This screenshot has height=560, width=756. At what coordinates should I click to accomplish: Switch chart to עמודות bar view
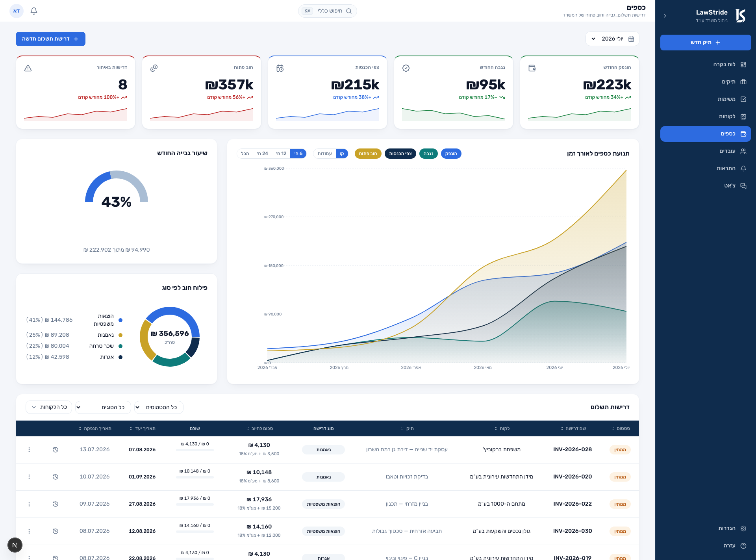click(x=325, y=154)
